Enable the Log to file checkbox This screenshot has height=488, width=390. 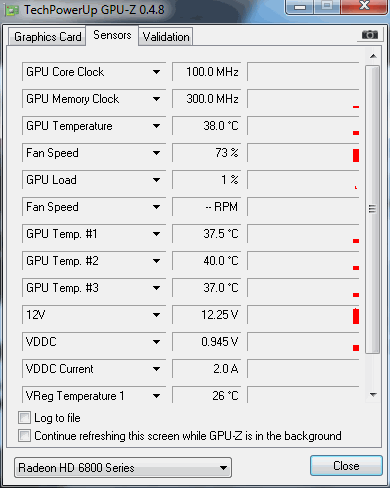24,417
